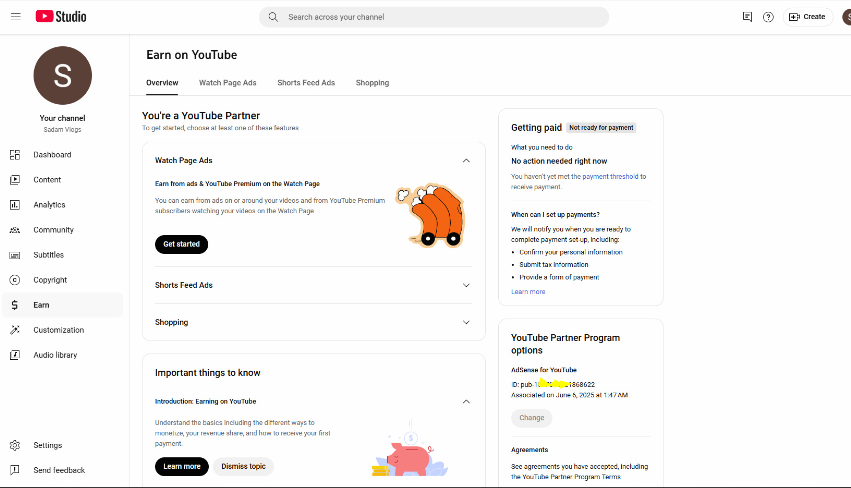Open Learn more link in Getting paid
851x488 pixels.
coord(528,291)
